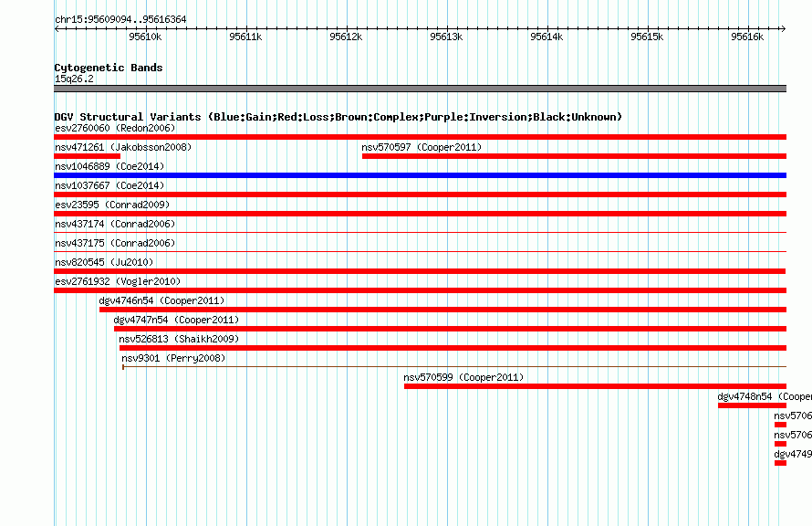Click the 15q26.2 band name
Screen dimensions: 812x526
pyautogui.click(x=74, y=79)
